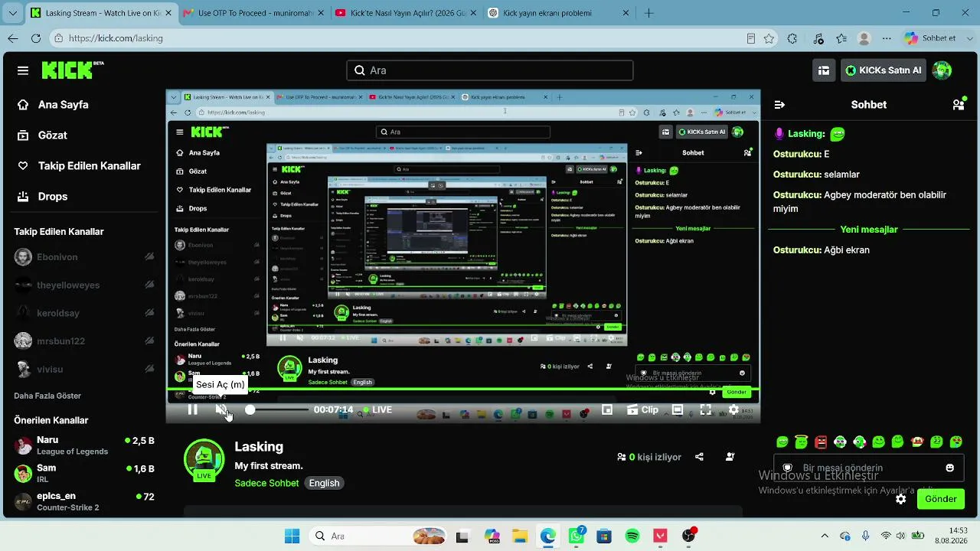Jump to LIVE in the player
Screen dimensions: 980x551
377,410
